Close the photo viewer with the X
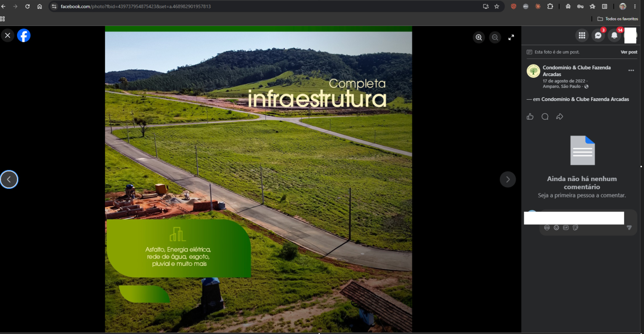 click(x=7, y=36)
